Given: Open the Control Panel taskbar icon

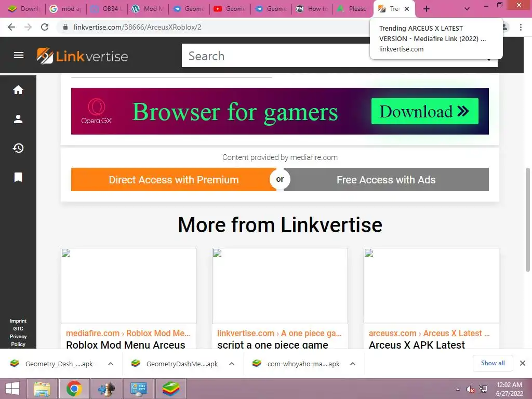Looking at the screenshot, I should 139,389.
